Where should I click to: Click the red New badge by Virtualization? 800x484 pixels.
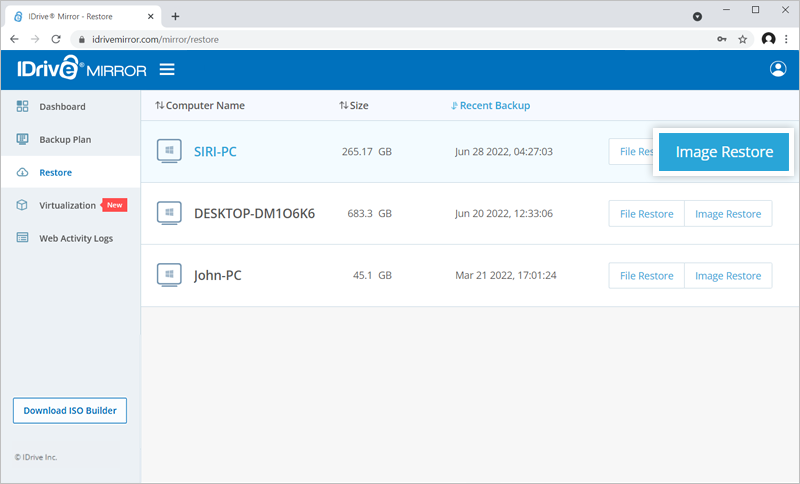(x=114, y=205)
